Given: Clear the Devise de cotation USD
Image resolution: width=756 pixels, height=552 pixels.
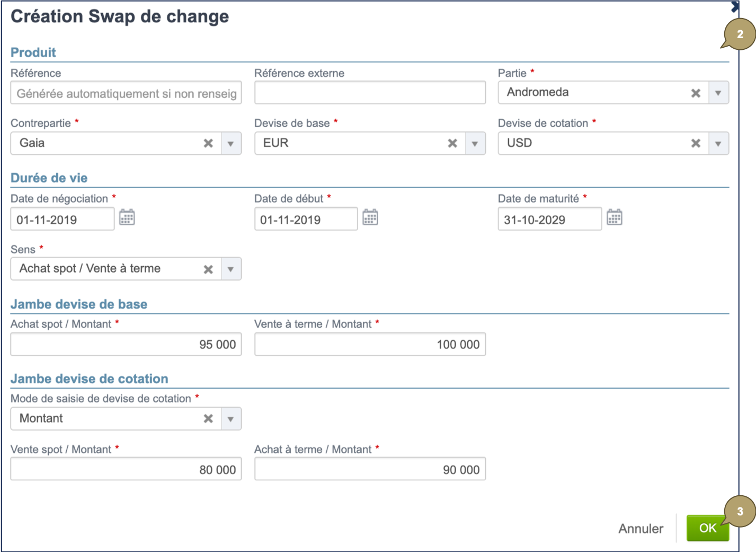Looking at the screenshot, I should pos(696,143).
